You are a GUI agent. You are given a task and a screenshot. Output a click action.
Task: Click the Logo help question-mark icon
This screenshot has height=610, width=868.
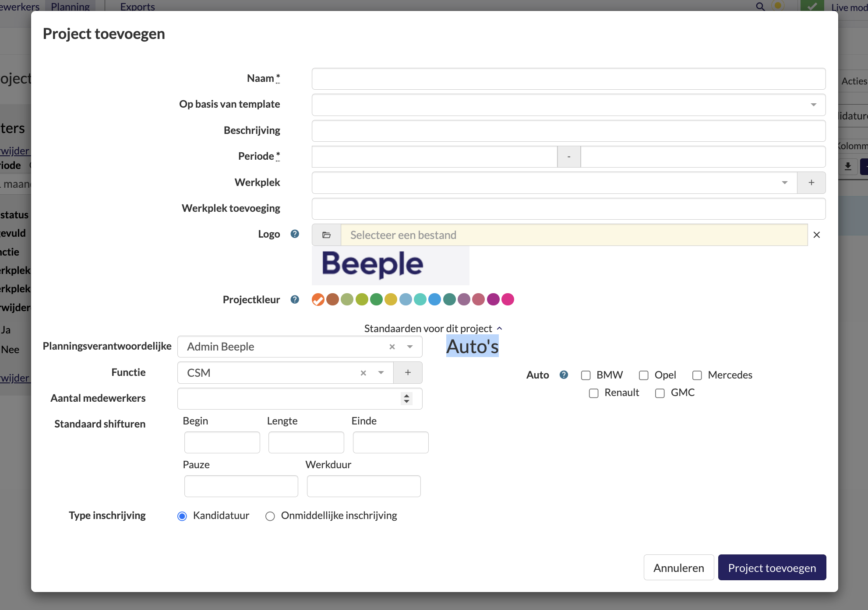[x=295, y=234]
